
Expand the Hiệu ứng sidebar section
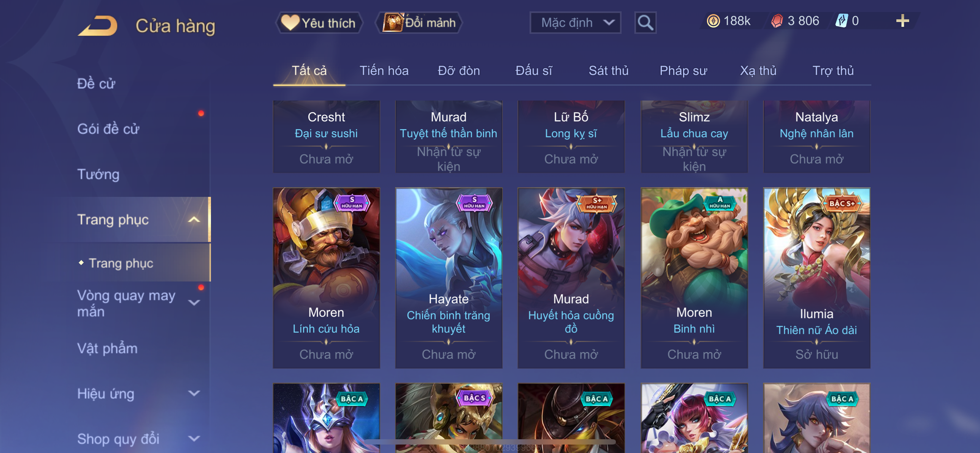194,393
